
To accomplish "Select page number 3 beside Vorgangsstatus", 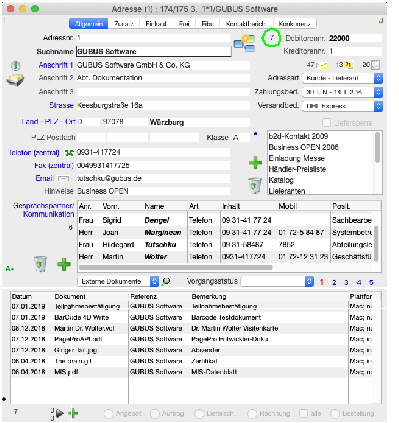I will (x=346, y=282).
